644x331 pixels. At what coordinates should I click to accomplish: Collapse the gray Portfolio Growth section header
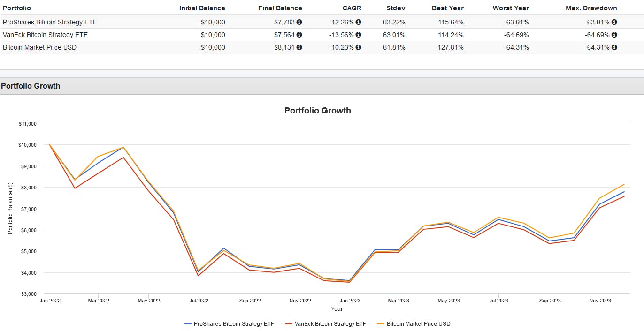[31, 86]
